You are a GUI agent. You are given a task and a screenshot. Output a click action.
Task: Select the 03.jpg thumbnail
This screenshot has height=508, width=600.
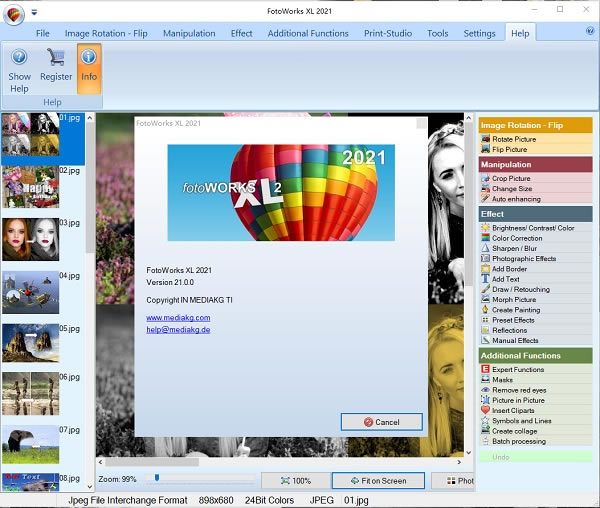click(30, 240)
